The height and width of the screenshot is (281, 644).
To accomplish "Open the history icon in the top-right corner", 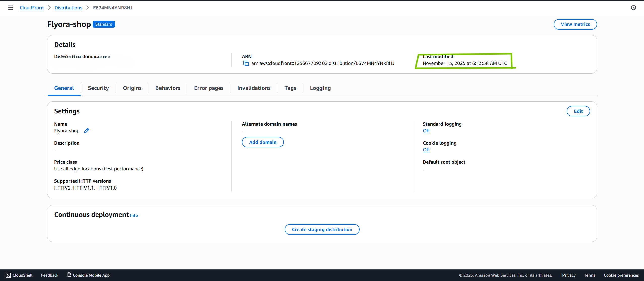I will tap(634, 8).
